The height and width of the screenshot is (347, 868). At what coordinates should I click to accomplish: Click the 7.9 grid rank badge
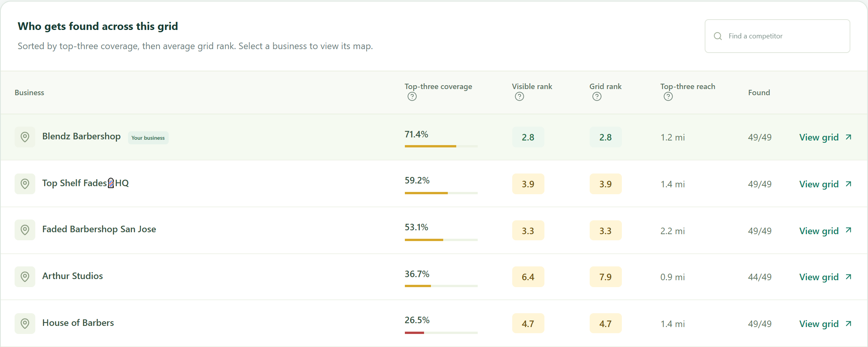tap(605, 277)
